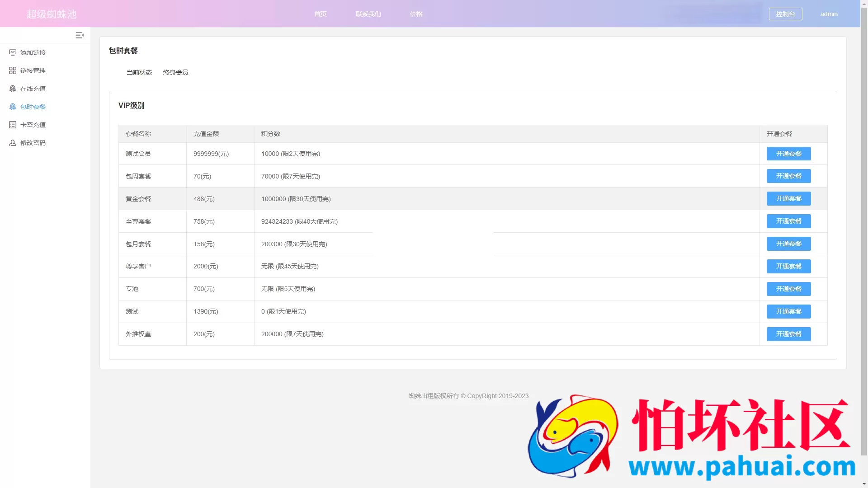This screenshot has height=488, width=868.
Task: Click the 添加链接 sidebar icon
Action: pyautogui.click(x=13, y=52)
